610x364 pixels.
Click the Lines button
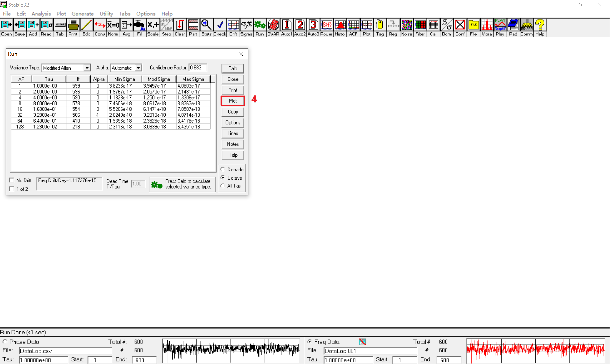tap(233, 133)
